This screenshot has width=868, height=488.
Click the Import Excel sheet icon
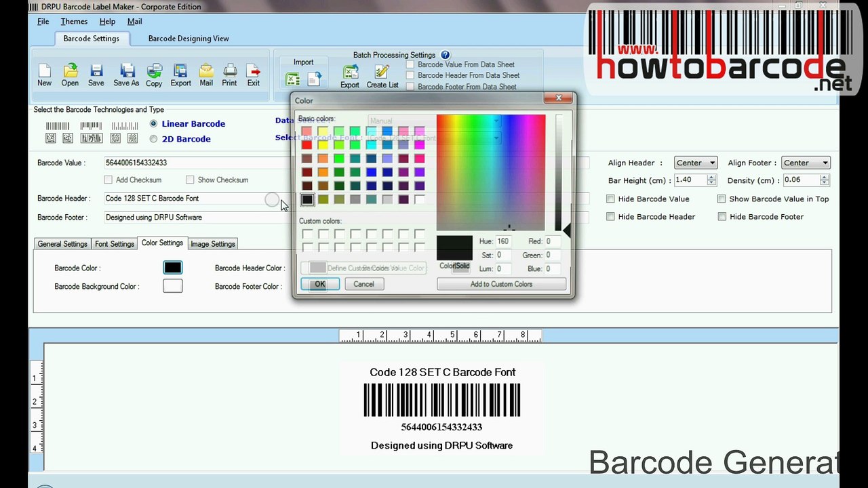[x=293, y=79]
